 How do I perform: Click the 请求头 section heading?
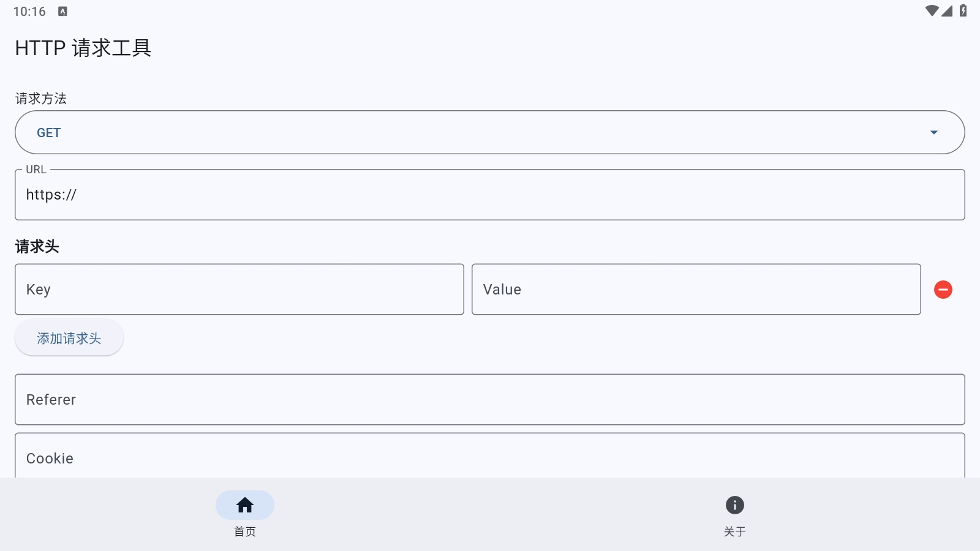tap(37, 247)
